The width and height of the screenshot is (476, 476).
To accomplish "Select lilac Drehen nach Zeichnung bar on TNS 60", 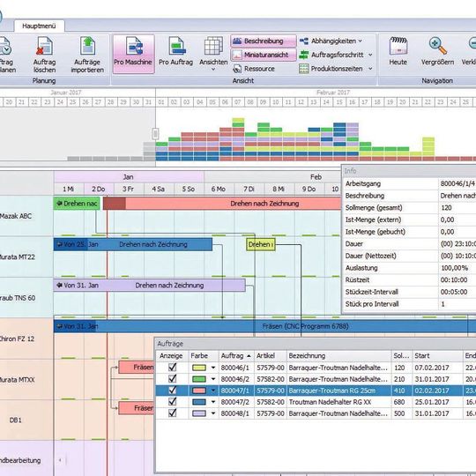I will pyautogui.click(x=149, y=286).
